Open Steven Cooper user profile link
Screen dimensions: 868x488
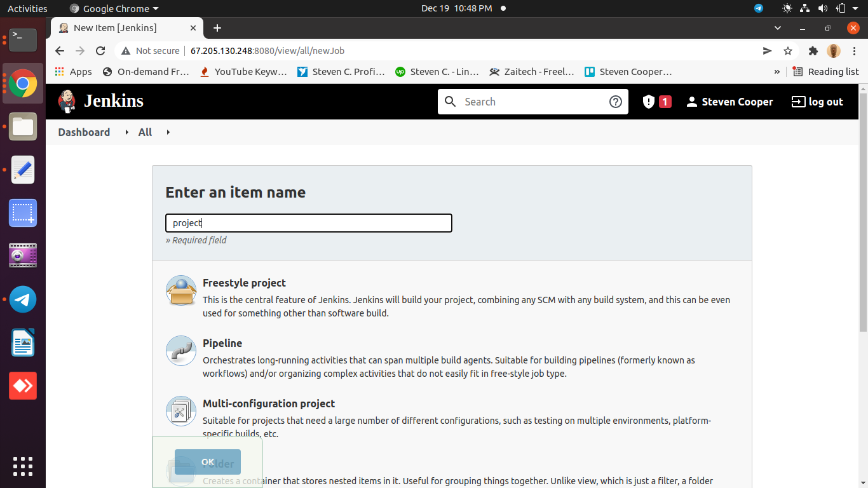729,102
